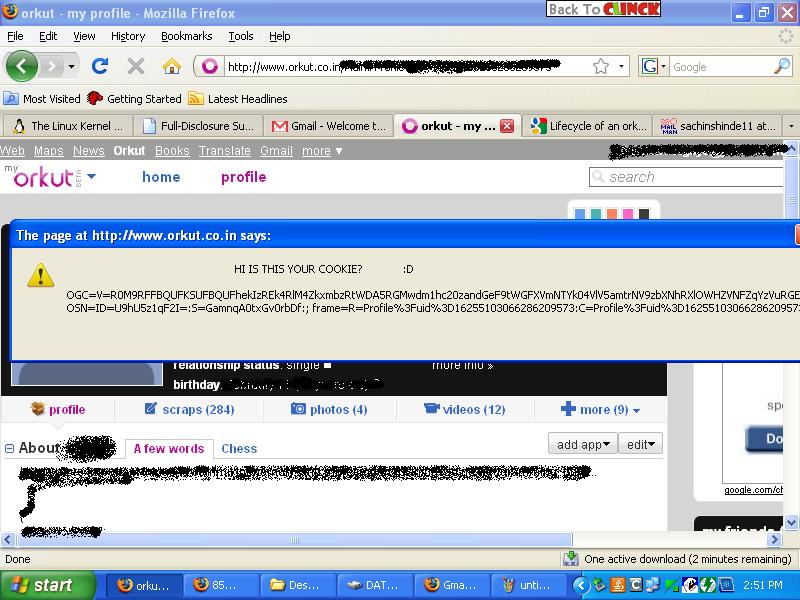Image resolution: width=800 pixels, height=600 pixels.
Task: Click the stop loading X icon
Action: [136, 66]
